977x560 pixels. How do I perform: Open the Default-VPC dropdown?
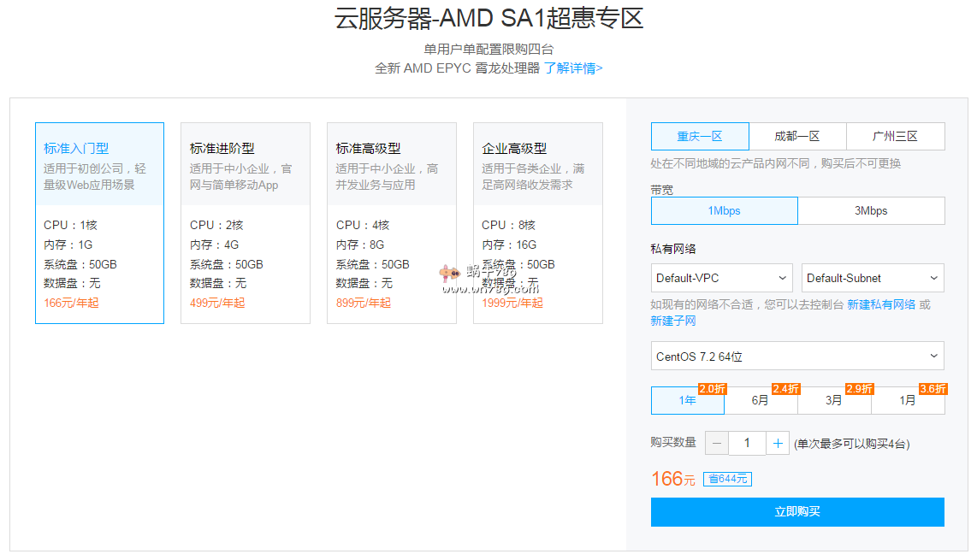[x=722, y=278]
